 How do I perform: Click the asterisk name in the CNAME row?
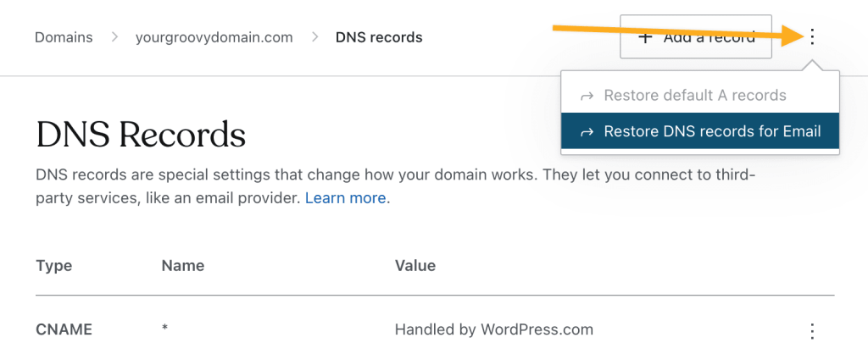165,328
